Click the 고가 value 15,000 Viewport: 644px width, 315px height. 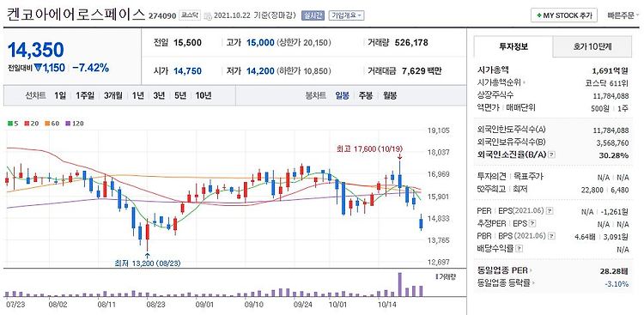click(260, 42)
